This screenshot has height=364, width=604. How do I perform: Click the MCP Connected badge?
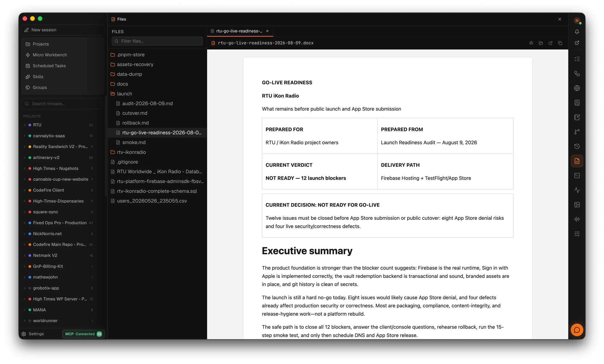83,334
